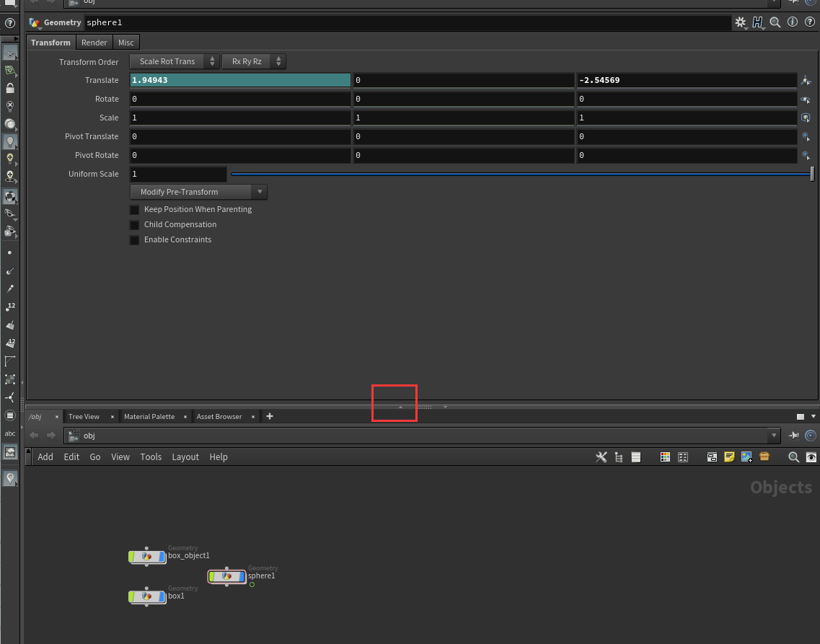The width and height of the screenshot is (820, 644).
Task: Click the Translate handle picker icon
Action: 806,80
